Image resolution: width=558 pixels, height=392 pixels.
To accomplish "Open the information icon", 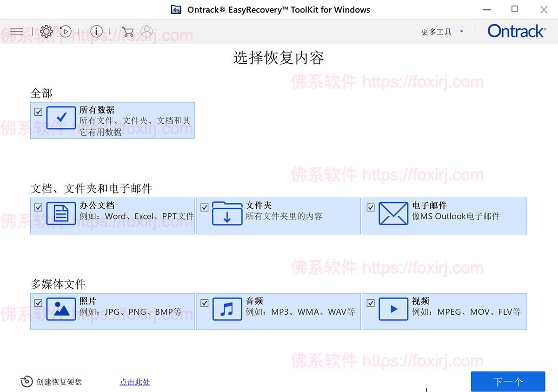I will pos(96,31).
